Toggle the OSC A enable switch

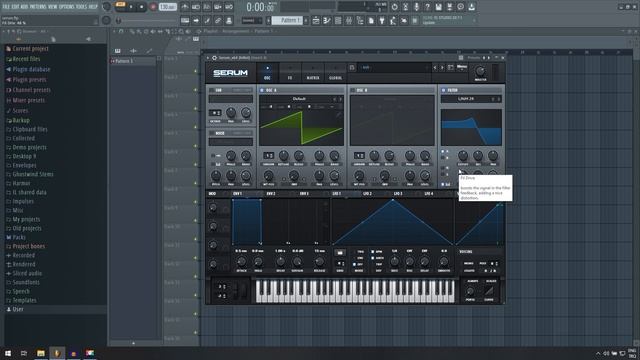[262, 90]
